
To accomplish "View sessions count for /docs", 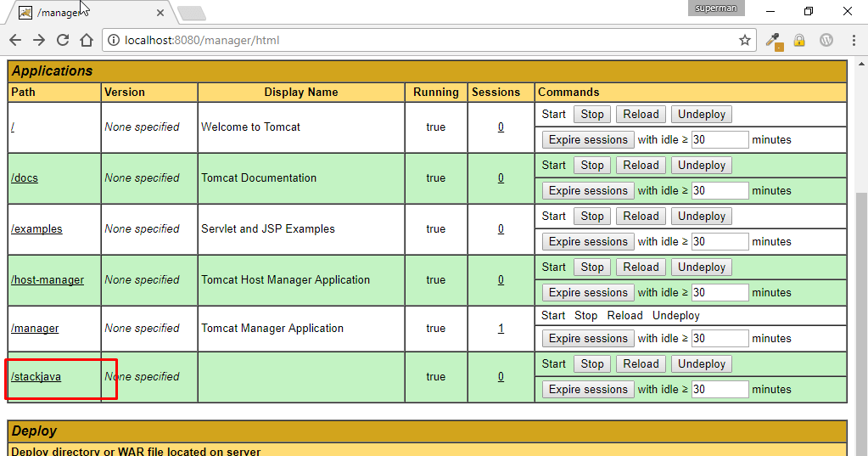I will coord(501,177).
